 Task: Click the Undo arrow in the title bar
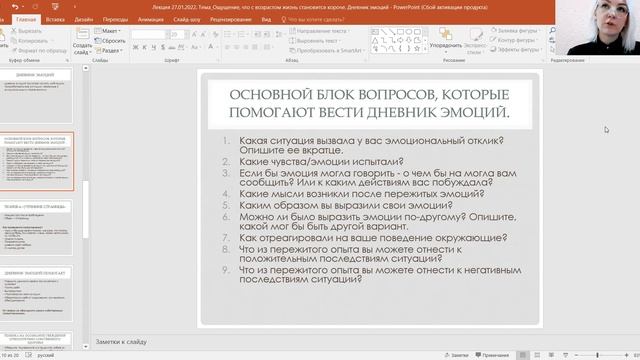pos(15,7)
